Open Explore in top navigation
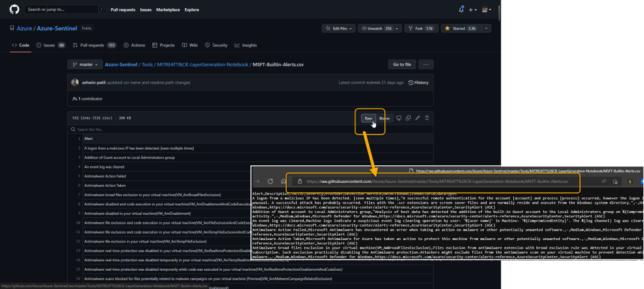This screenshot has width=644, height=289. [x=192, y=10]
